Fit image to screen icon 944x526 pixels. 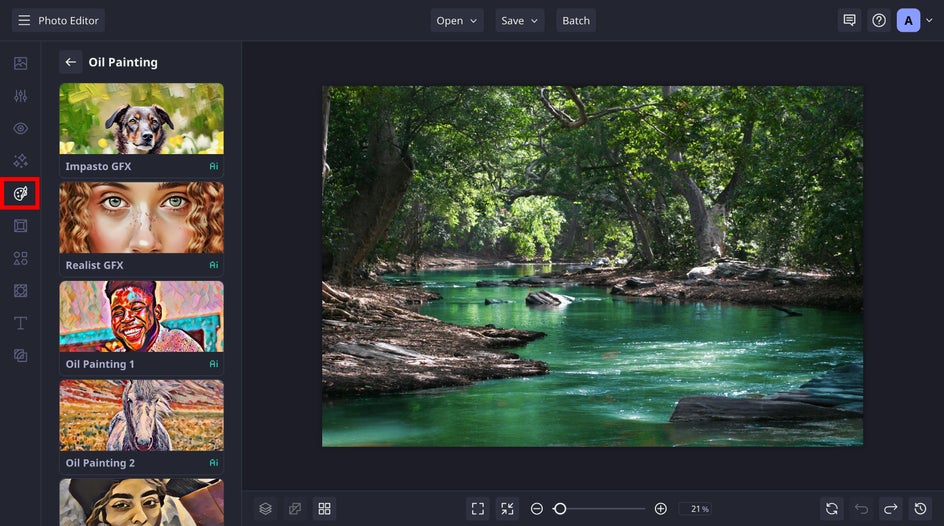tap(478, 509)
